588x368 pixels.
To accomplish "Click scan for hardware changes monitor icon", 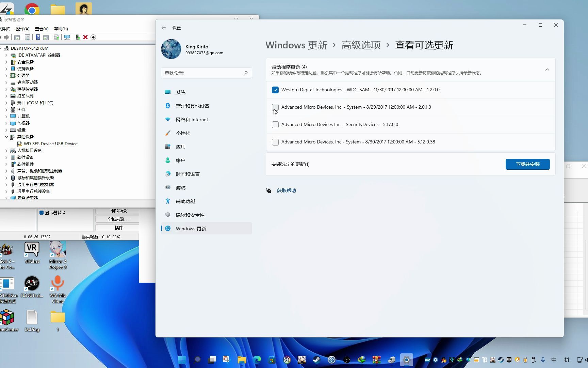I will tap(67, 37).
